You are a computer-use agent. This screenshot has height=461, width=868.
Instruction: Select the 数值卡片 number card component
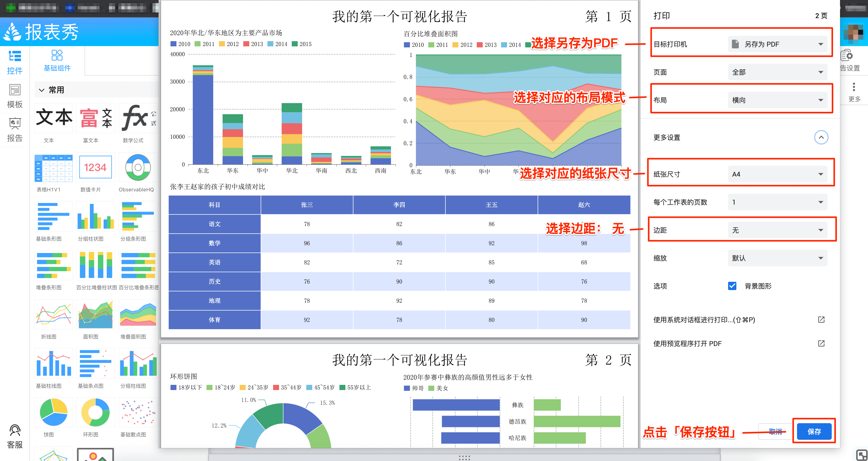point(96,168)
